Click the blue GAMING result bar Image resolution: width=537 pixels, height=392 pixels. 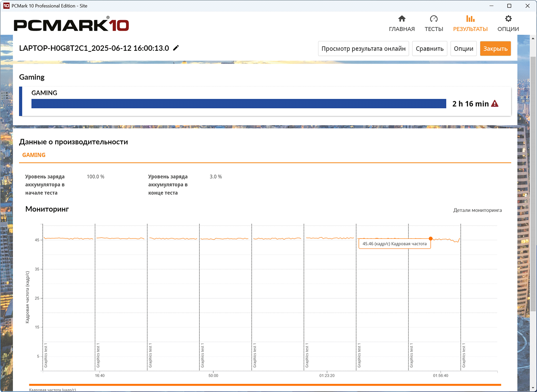pos(239,104)
